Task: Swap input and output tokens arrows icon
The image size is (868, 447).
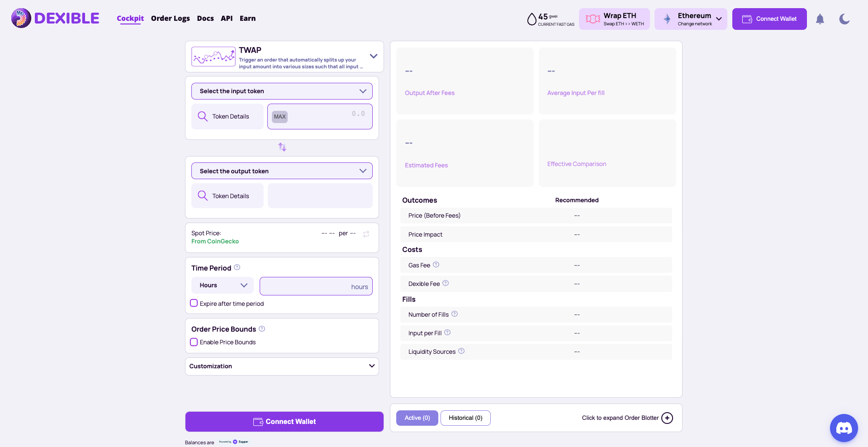Action: [x=282, y=147]
